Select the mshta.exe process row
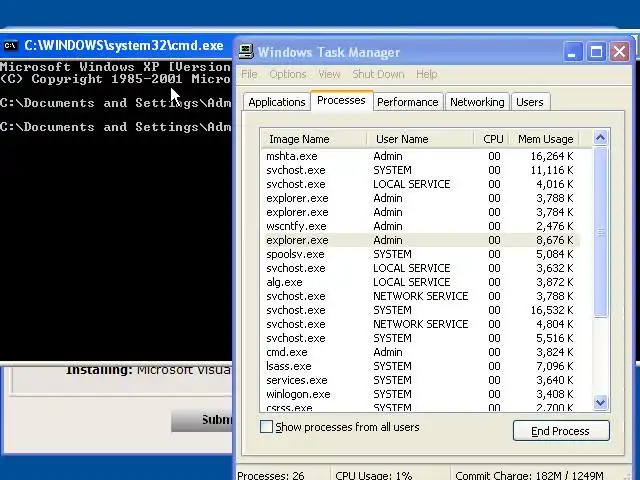 pos(420,156)
